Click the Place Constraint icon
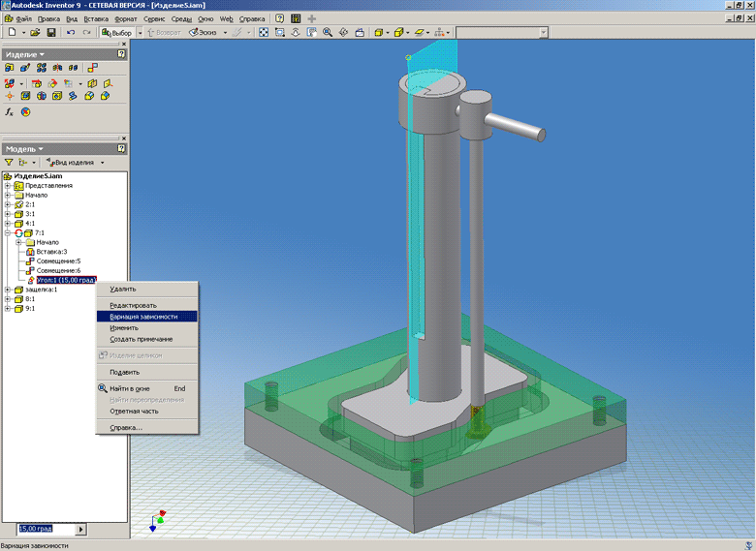Image resolution: width=756 pixels, height=551 pixels. [93, 68]
